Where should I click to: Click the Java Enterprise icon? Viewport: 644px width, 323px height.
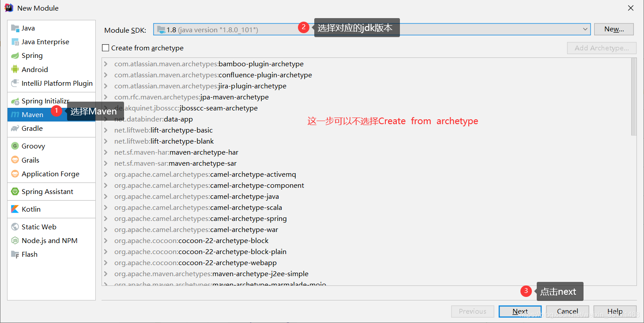click(15, 42)
